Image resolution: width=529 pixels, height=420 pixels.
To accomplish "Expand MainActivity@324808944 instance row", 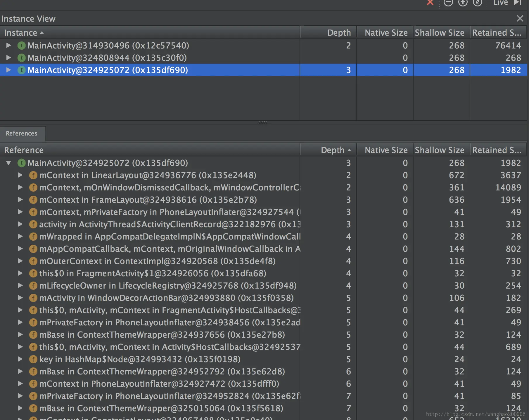I will 8,58.
